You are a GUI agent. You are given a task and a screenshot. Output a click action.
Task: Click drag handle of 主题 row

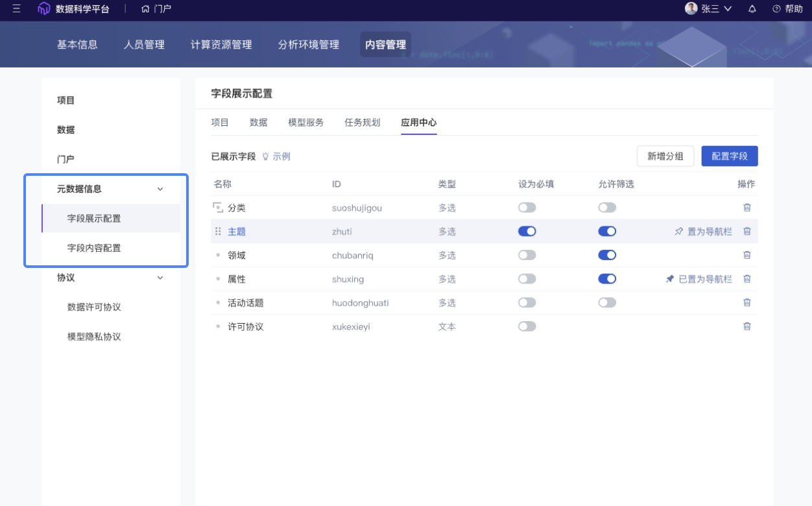[218, 232]
